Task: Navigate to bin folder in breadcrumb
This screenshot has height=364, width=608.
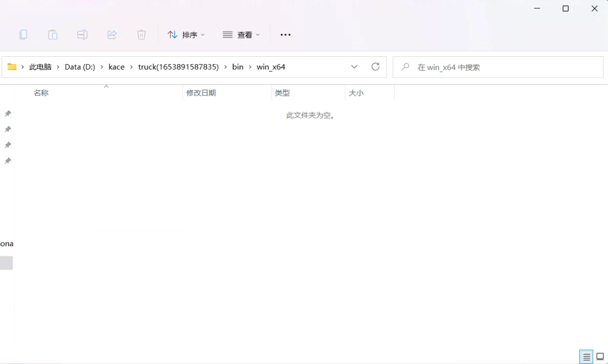Action: click(x=238, y=67)
